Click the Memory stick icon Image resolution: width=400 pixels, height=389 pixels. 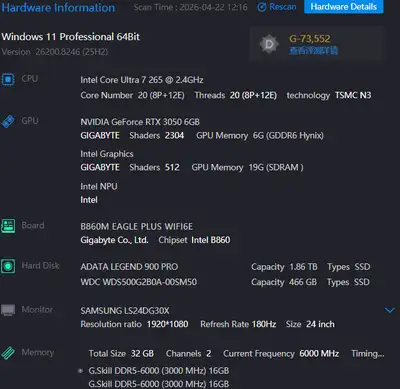tap(8, 353)
